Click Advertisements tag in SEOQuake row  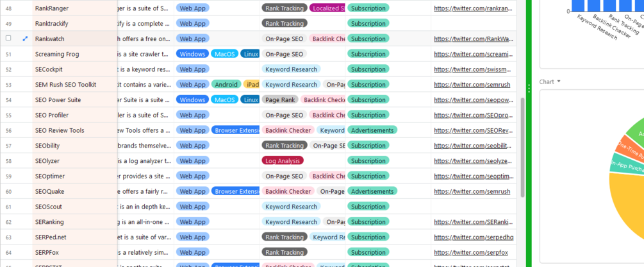(x=372, y=191)
